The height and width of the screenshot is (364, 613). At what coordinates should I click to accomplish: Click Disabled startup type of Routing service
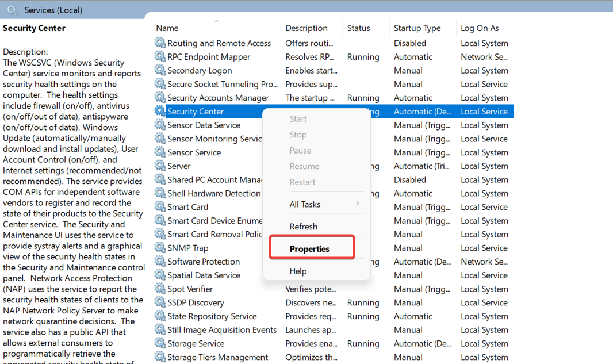tap(409, 43)
